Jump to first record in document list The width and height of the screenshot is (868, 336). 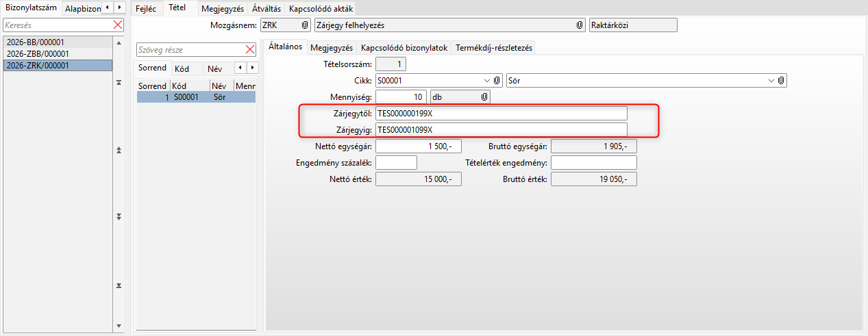[119, 83]
